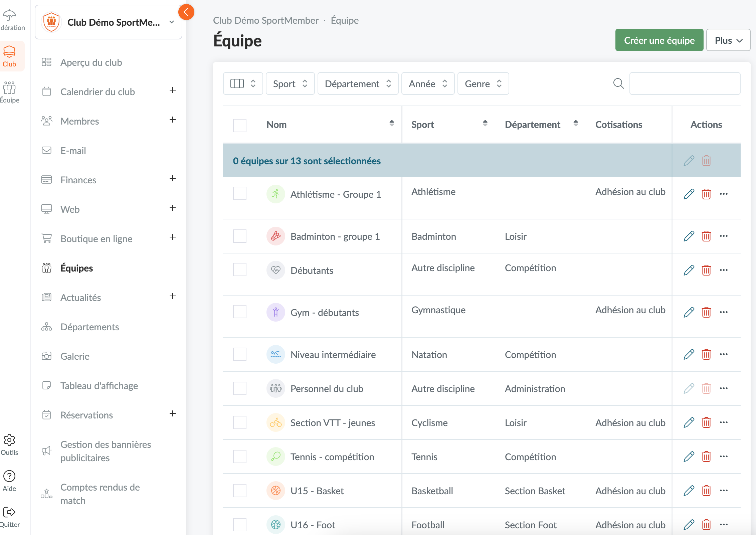Delete the Débutants team via trash icon

tap(706, 270)
